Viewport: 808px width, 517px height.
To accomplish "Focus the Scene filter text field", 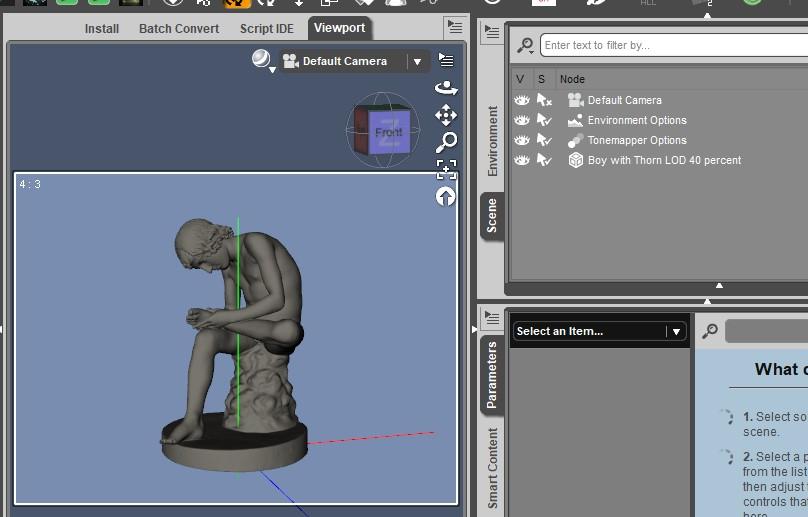I will 674,45.
